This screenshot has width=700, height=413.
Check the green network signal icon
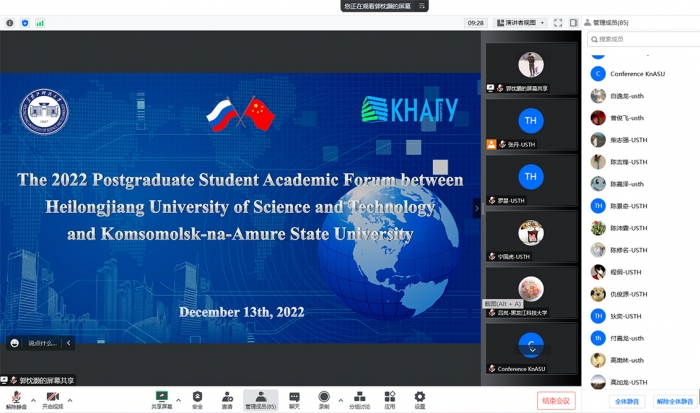point(40,22)
